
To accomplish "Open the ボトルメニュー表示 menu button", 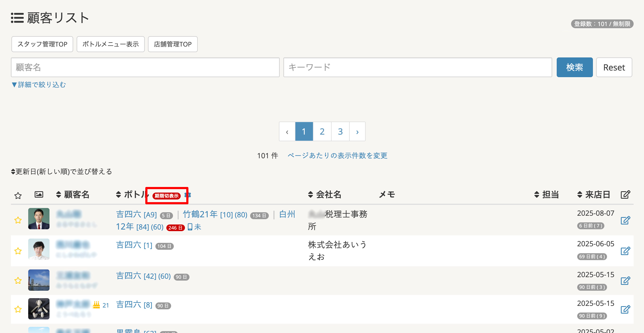I will pyautogui.click(x=110, y=44).
